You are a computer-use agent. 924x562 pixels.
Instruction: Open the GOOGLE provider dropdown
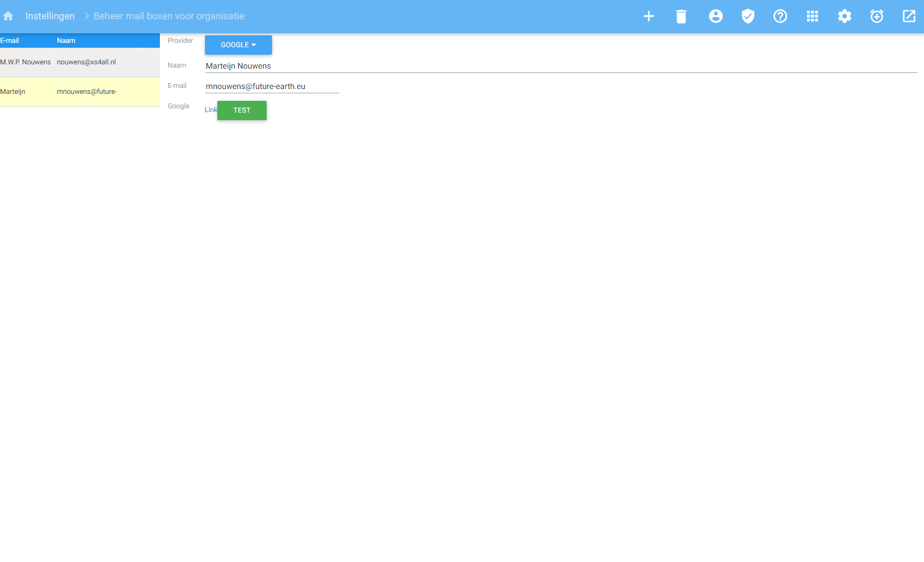coord(238,45)
